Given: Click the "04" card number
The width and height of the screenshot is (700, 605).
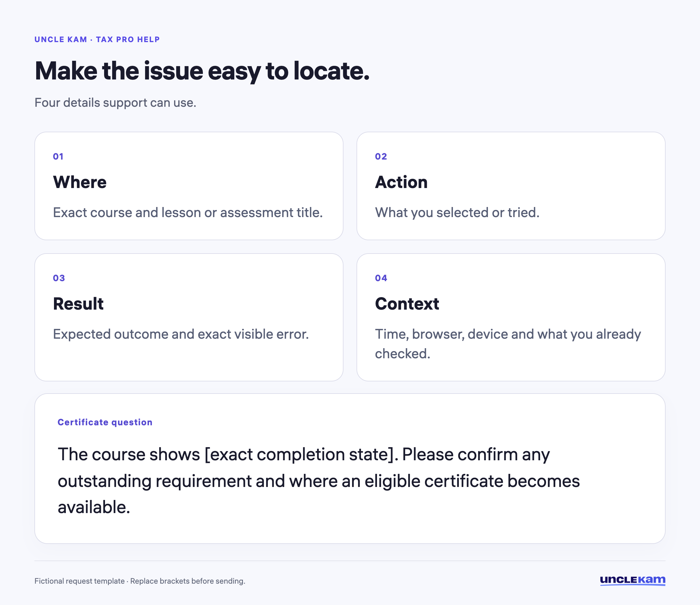Looking at the screenshot, I should click(x=381, y=278).
